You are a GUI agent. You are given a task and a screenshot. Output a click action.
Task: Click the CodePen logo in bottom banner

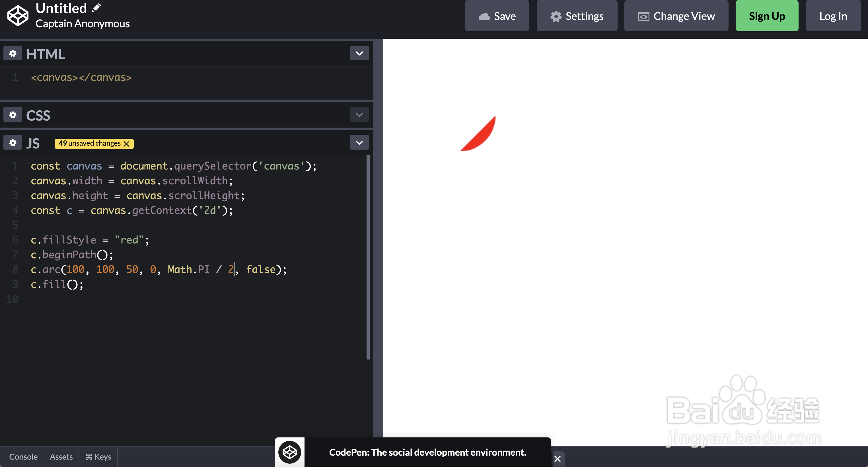289,452
